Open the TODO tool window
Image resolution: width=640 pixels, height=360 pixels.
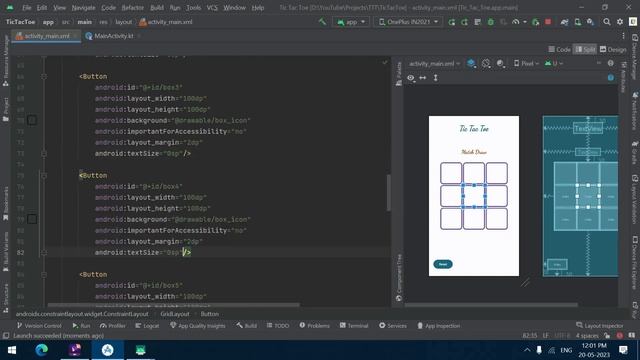(x=278, y=326)
